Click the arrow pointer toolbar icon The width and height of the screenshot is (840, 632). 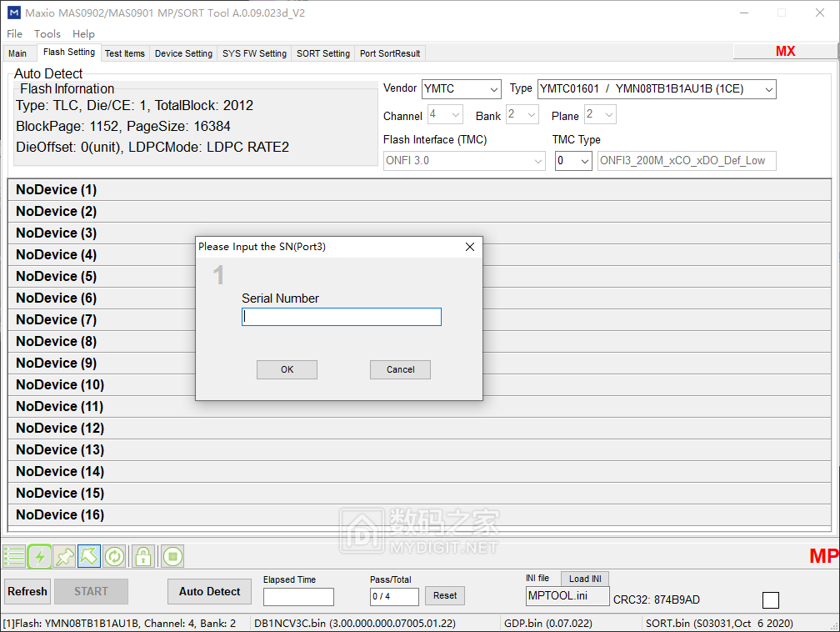pyautogui.click(x=89, y=556)
